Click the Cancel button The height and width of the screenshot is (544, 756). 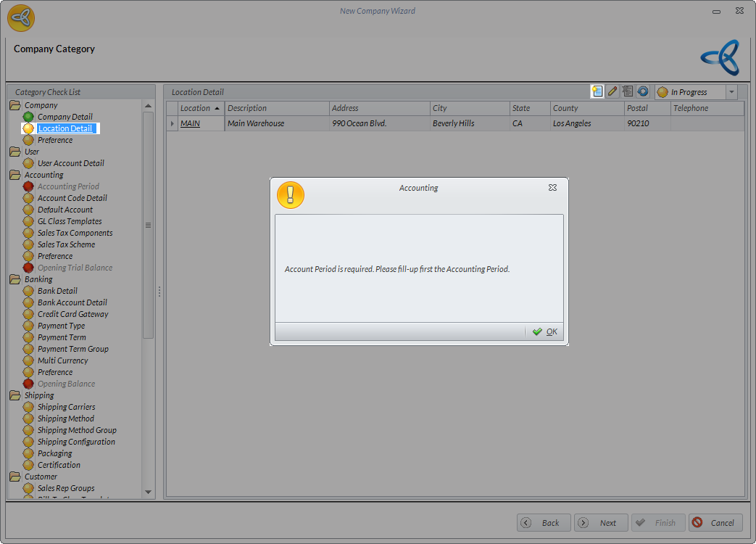coord(716,523)
